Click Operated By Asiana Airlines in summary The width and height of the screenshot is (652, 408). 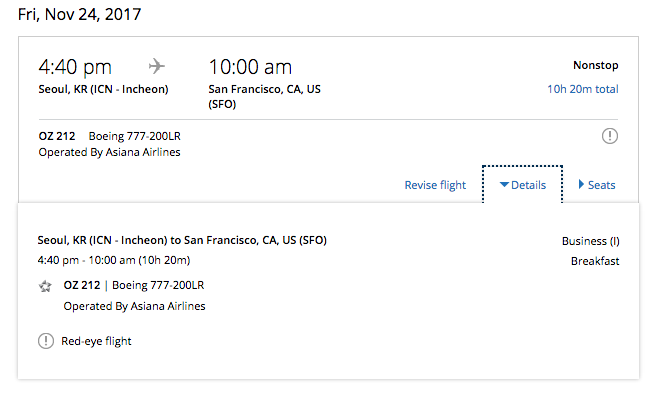pyautogui.click(x=109, y=152)
